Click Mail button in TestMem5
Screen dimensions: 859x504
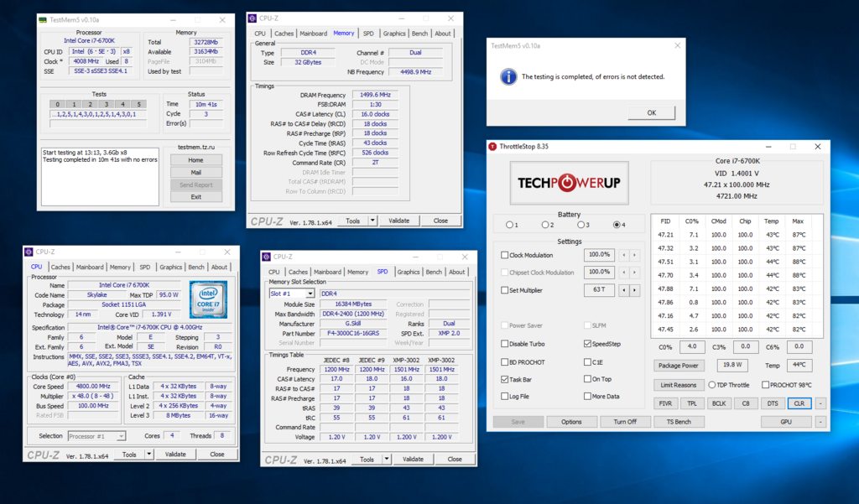[195, 172]
